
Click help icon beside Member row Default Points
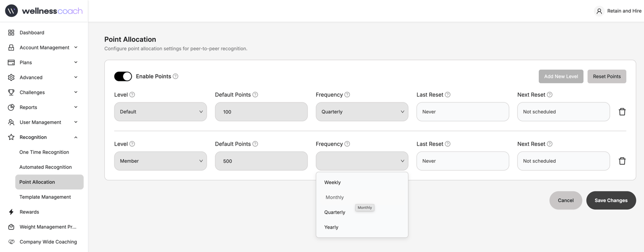[x=255, y=144]
